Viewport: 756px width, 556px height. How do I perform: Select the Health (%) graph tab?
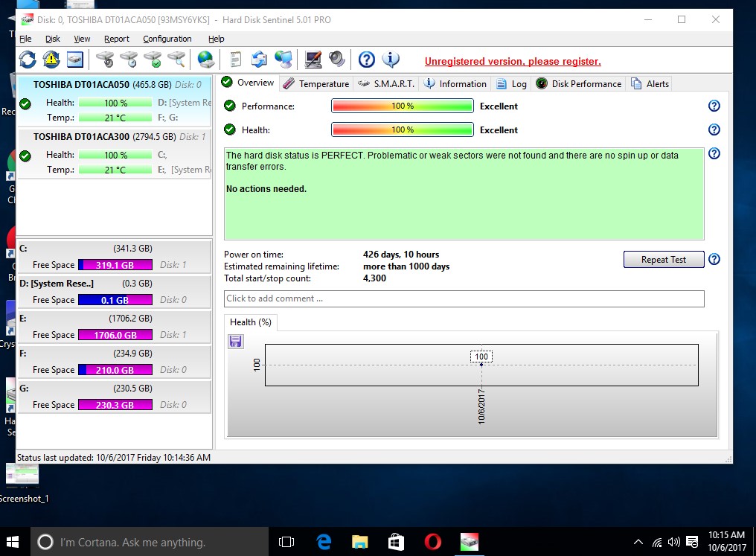[251, 322]
